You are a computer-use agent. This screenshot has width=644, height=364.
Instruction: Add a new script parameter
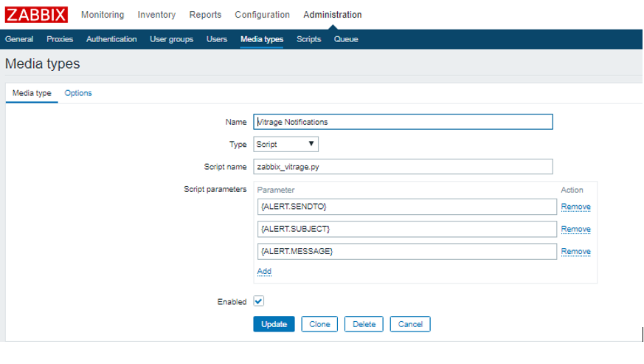click(x=264, y=271)
